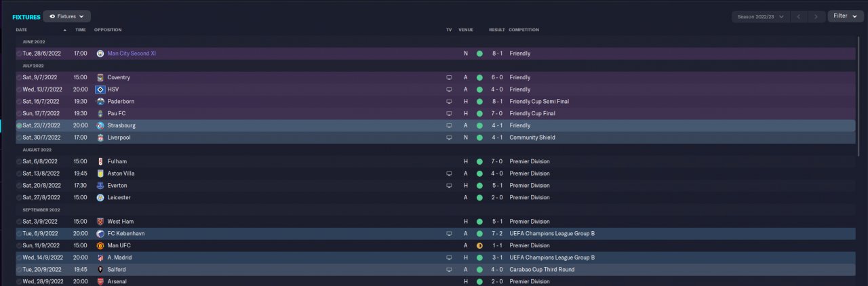Click the orange draw indicator for Man UFC
This screenshot has width=868, height=286.
[479, 245]
